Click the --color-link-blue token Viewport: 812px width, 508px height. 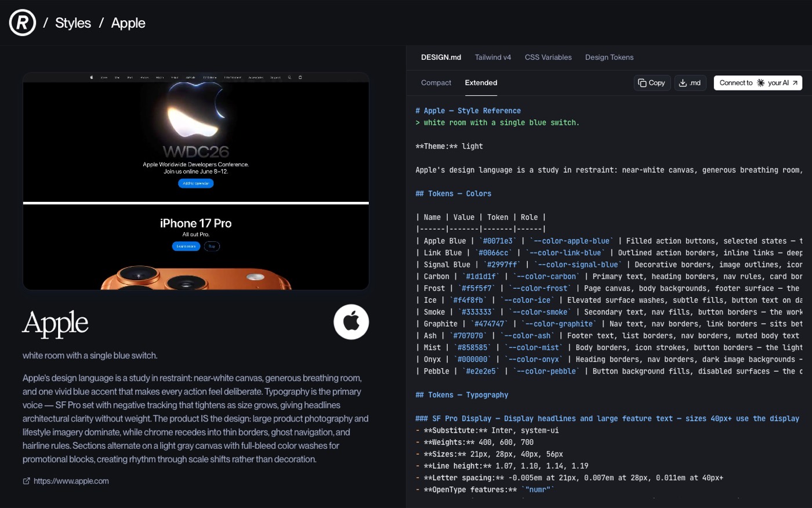click(x=565, y=253)
